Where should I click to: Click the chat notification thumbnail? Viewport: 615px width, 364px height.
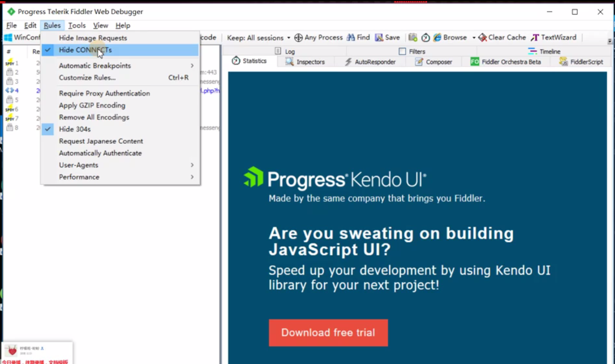(x=38, y=353)
